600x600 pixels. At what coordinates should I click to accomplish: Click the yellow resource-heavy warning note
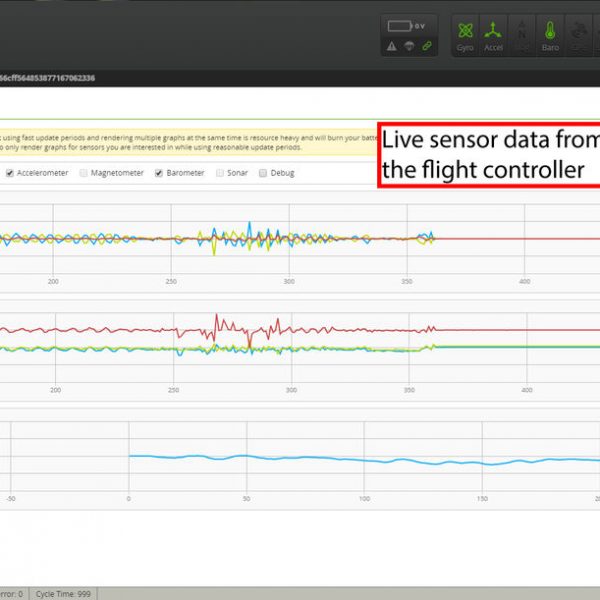click(x=188, y=142)
